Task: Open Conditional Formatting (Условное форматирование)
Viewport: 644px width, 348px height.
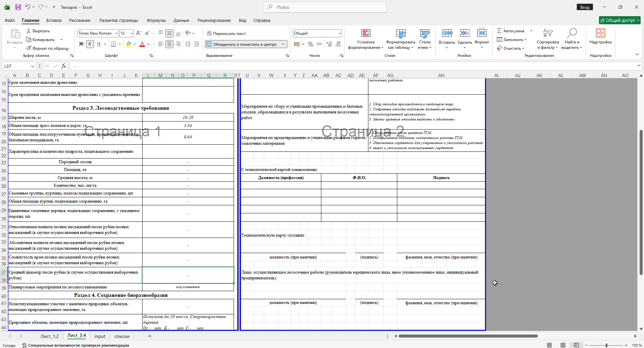Action: [366, 39]
